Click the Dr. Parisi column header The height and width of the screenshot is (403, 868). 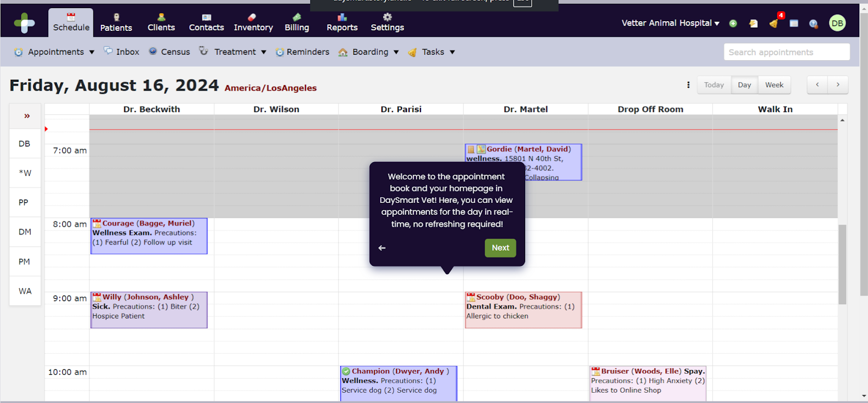click(401, 109)
